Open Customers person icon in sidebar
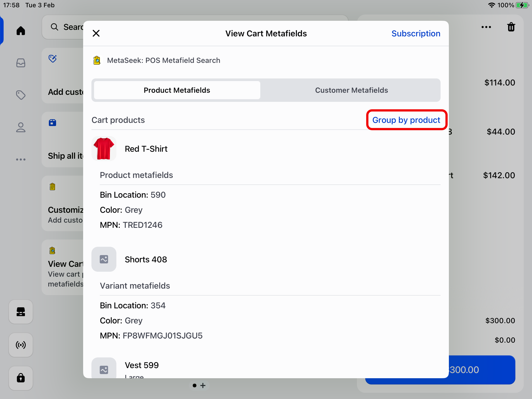The image size is (532, 399). [x=21, y=127]
